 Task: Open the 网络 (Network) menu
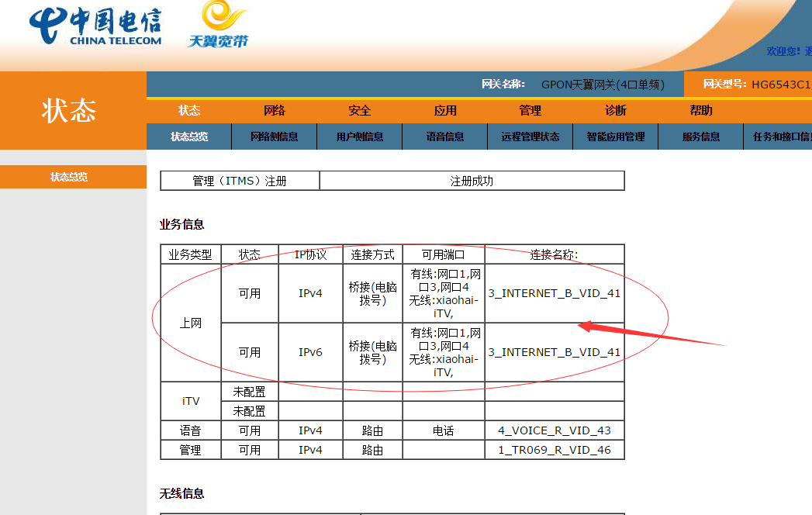274,110
